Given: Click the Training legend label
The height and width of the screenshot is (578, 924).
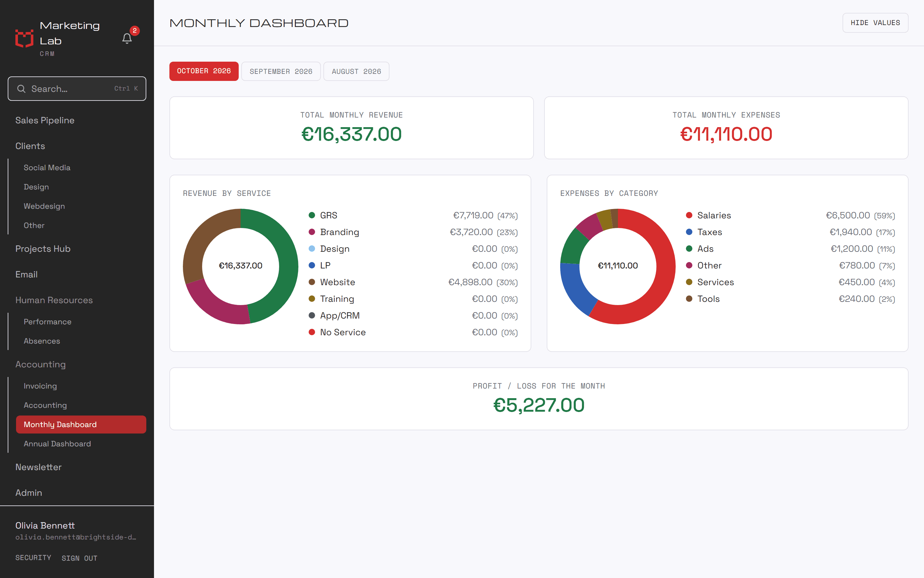Looking at the screenshot, I should click(337, 299).
